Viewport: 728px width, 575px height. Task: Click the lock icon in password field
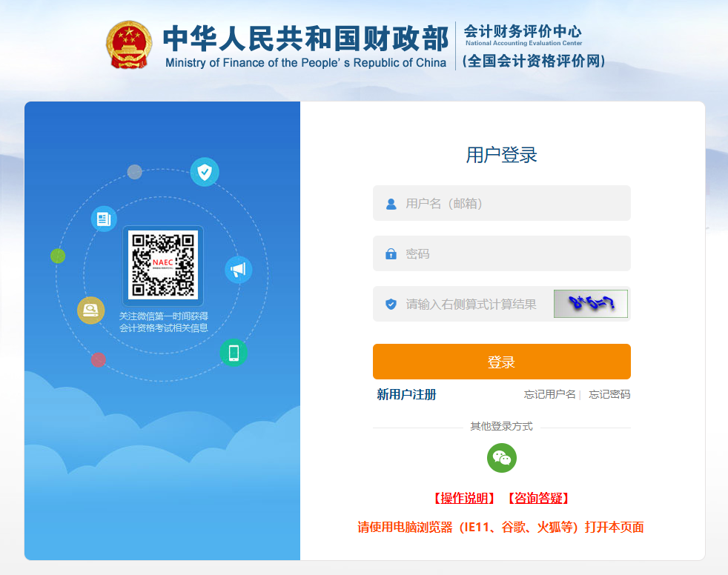(x=391, y=254)
